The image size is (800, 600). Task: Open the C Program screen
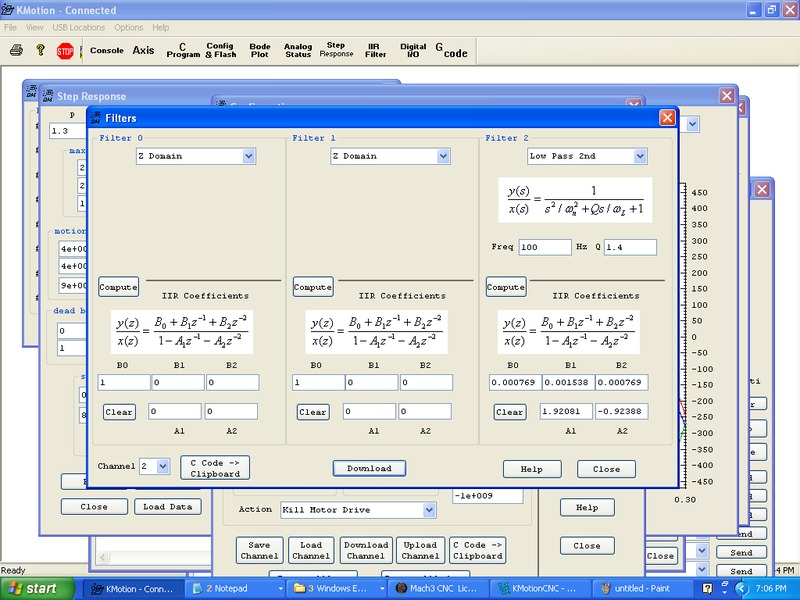pos(183,50)
